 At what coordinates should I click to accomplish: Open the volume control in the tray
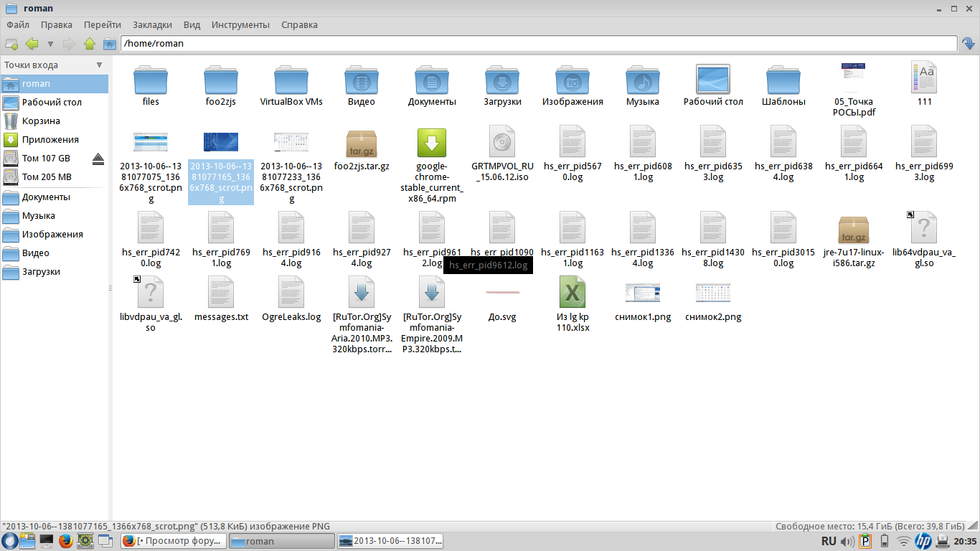pos(847,541)
